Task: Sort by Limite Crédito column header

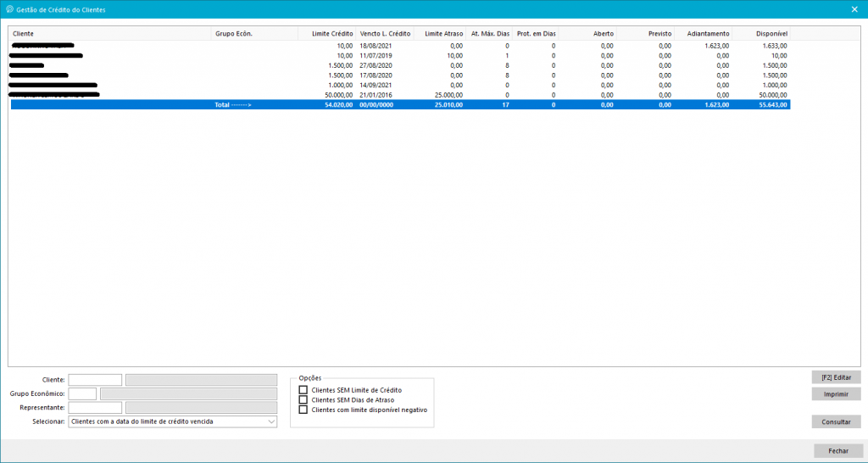Action: [326, 34]
